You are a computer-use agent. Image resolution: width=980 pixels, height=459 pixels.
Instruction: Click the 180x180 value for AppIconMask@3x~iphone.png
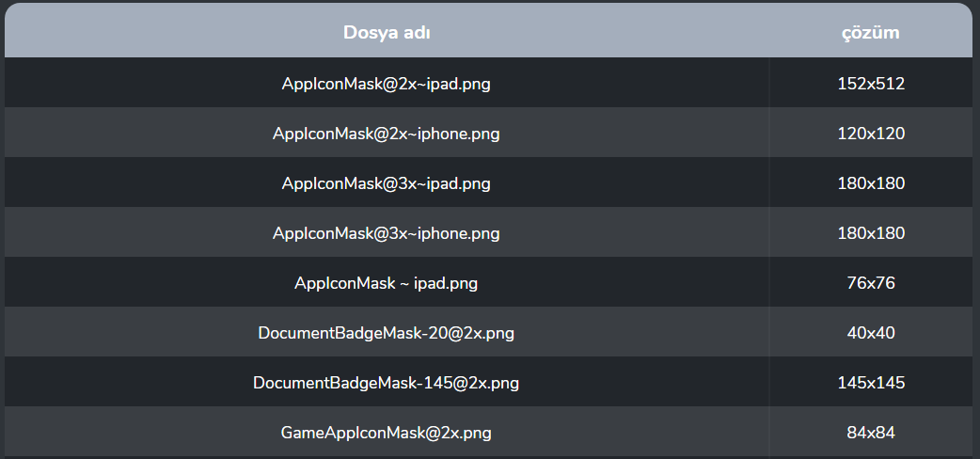point(871,233)
